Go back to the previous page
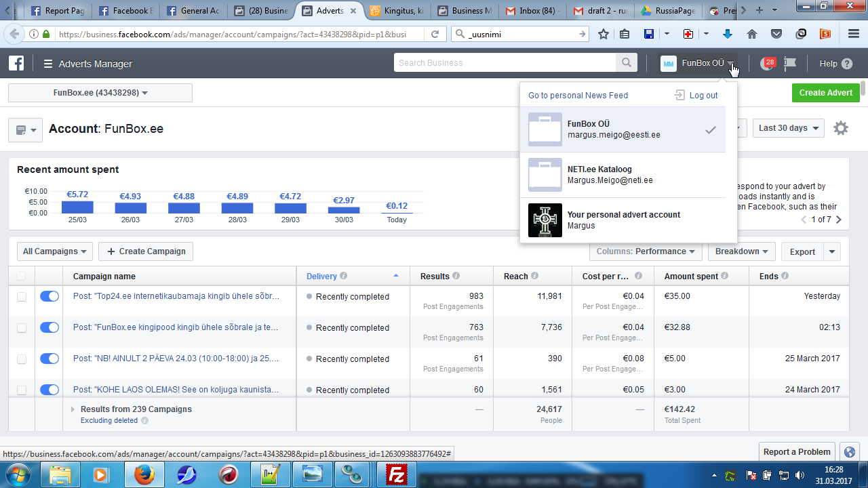The width and height of the screenshot is (868, 488). (x=15, y=34)
